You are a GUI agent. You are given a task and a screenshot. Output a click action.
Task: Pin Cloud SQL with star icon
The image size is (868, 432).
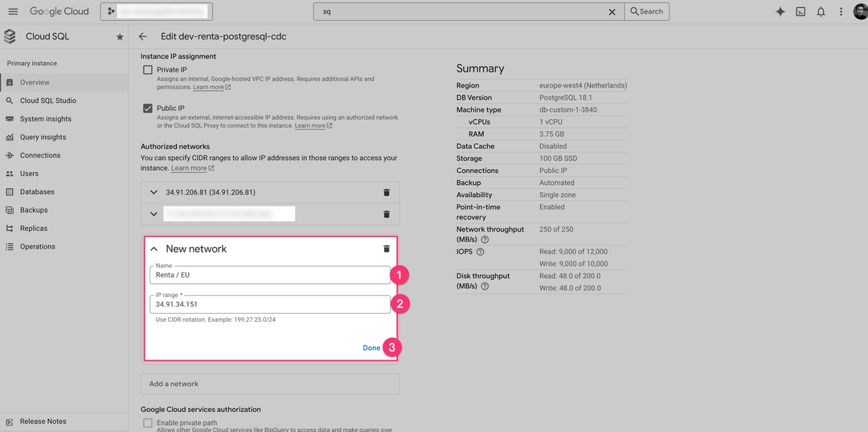[x=120, y=37]
